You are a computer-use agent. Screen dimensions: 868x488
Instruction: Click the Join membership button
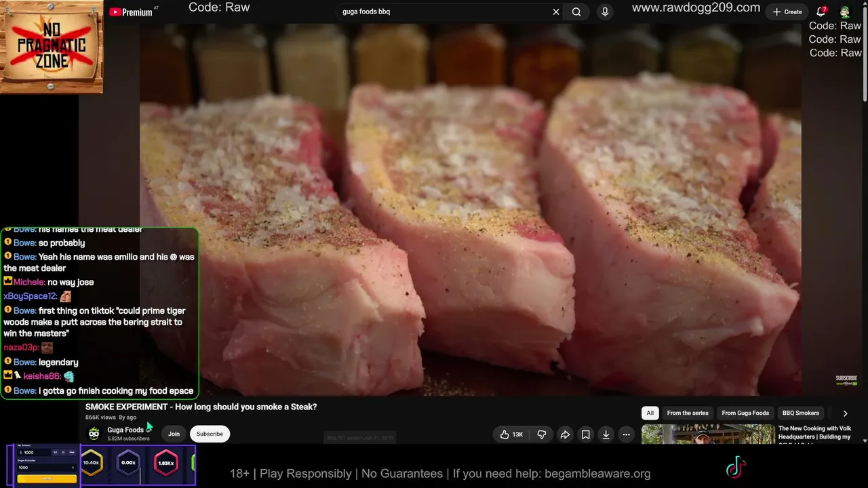(174, 434)
